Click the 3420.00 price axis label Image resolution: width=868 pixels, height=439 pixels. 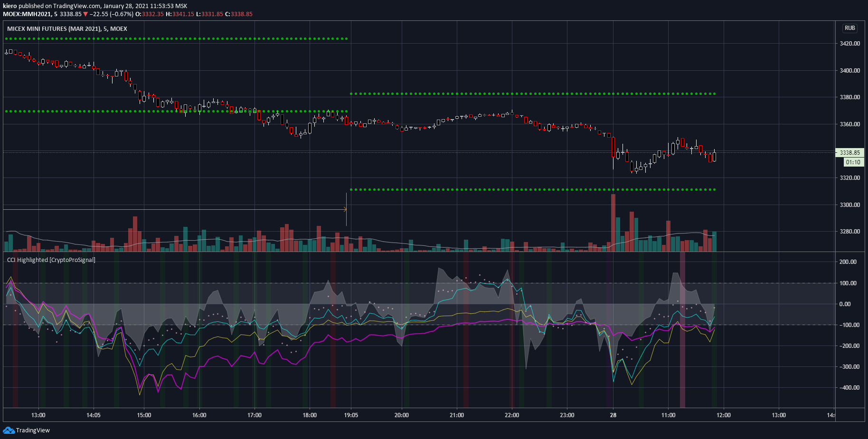tap(850, 44)
